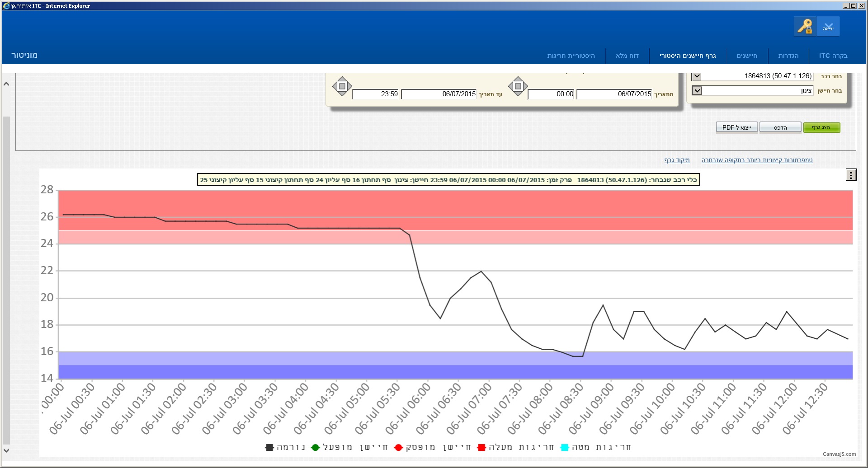This screenshot has width=868, height=468.
Task: Click the green הצג גרף button
Action: click(x=821, y=127)
